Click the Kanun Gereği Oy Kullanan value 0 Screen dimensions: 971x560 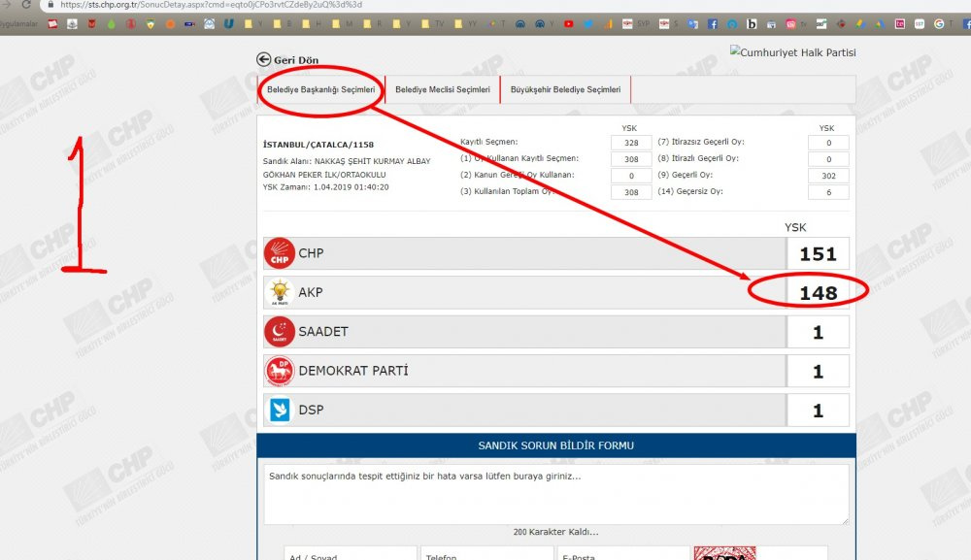click(x=631, y=176)
